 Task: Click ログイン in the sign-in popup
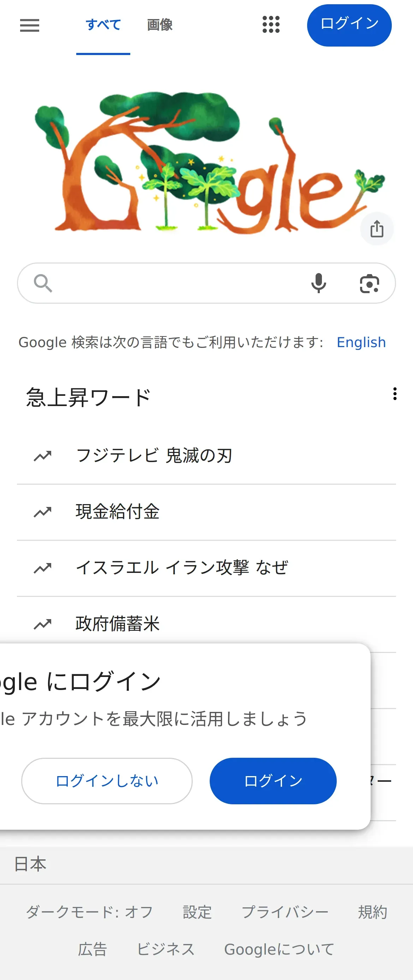click(x=273, y=781)
